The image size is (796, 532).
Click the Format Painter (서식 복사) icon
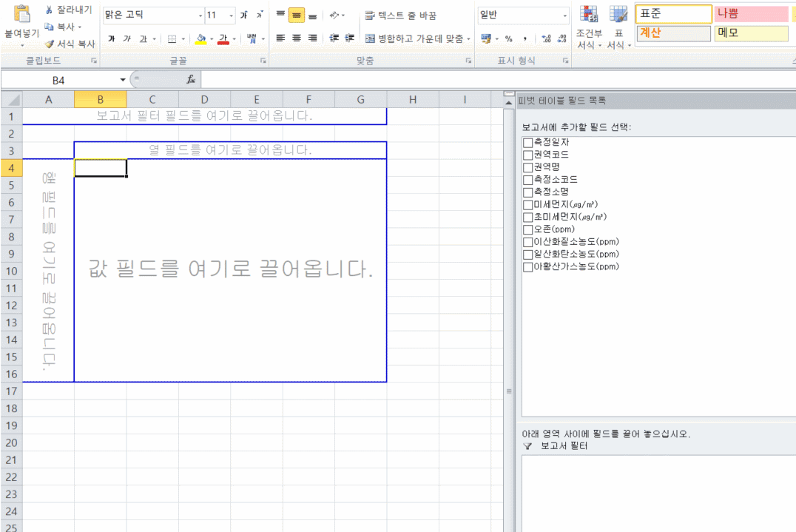[50, 44]
